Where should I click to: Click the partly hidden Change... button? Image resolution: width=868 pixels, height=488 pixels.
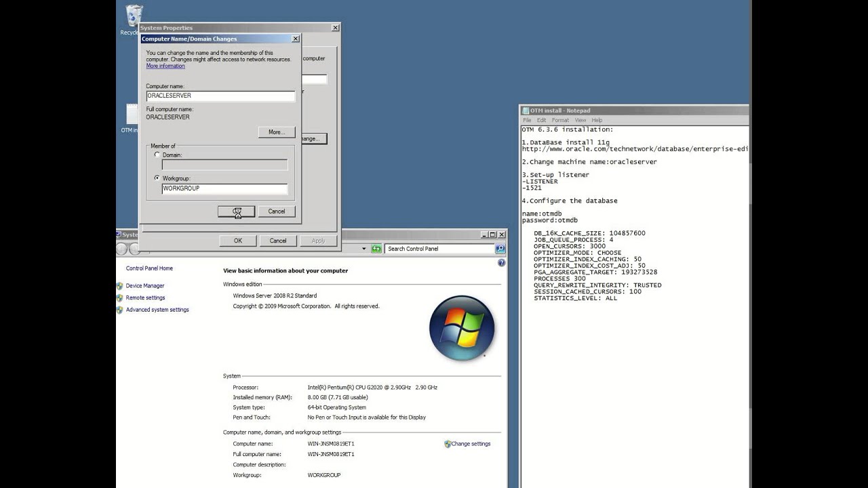(x=315, y=138)
